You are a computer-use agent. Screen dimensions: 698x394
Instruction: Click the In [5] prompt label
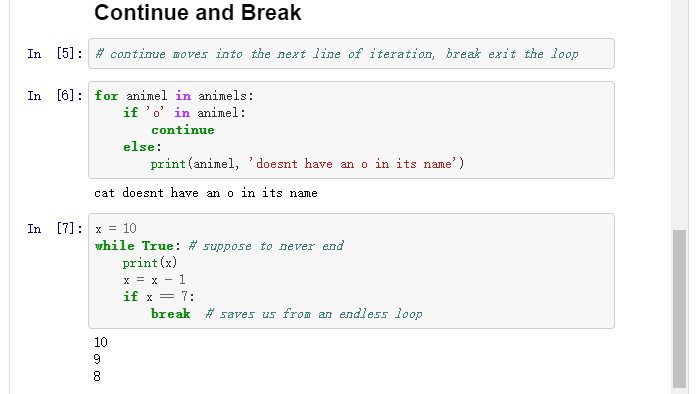(55, 54)
